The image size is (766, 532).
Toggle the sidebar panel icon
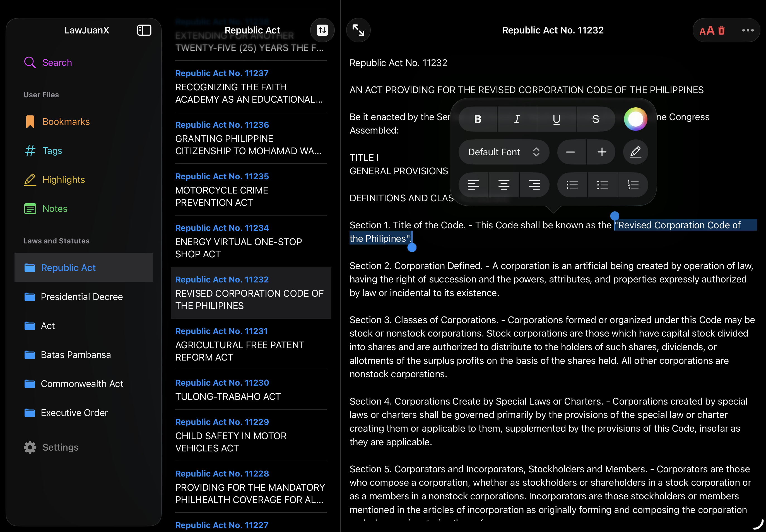(x=144, y=30)
